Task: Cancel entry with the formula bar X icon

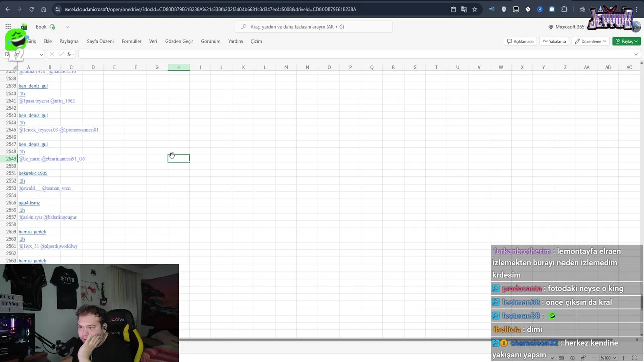Action: (52, 54)
